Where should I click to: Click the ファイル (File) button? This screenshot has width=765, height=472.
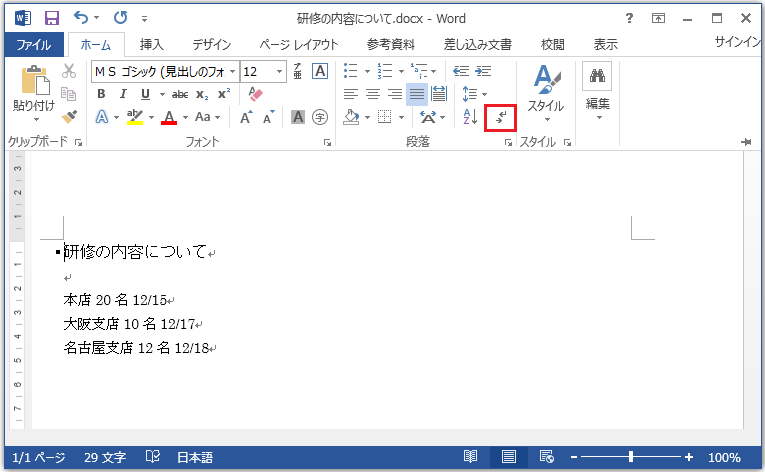[x=34, y=44]
